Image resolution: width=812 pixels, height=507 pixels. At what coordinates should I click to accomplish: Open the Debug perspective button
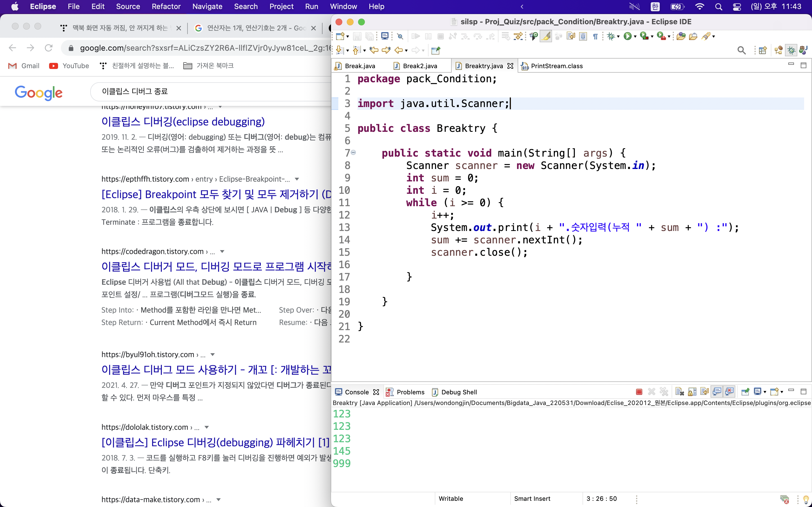[791, 50]
